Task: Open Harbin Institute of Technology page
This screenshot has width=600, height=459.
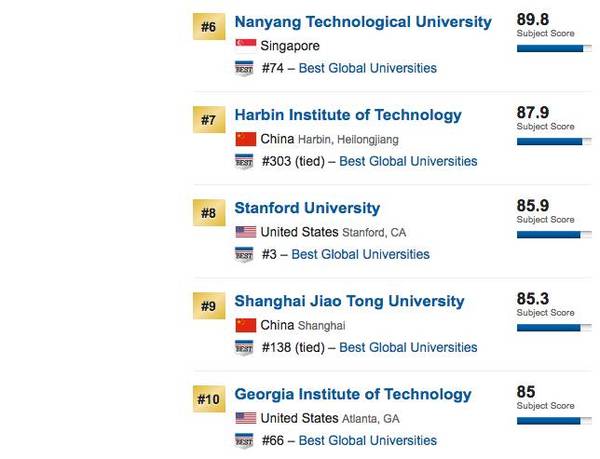Action: [348, 115]
